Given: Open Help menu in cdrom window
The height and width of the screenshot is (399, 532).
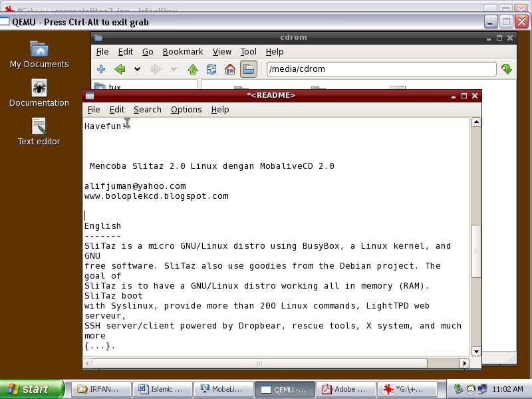Looking at the screenshot, I should (275, 52).
